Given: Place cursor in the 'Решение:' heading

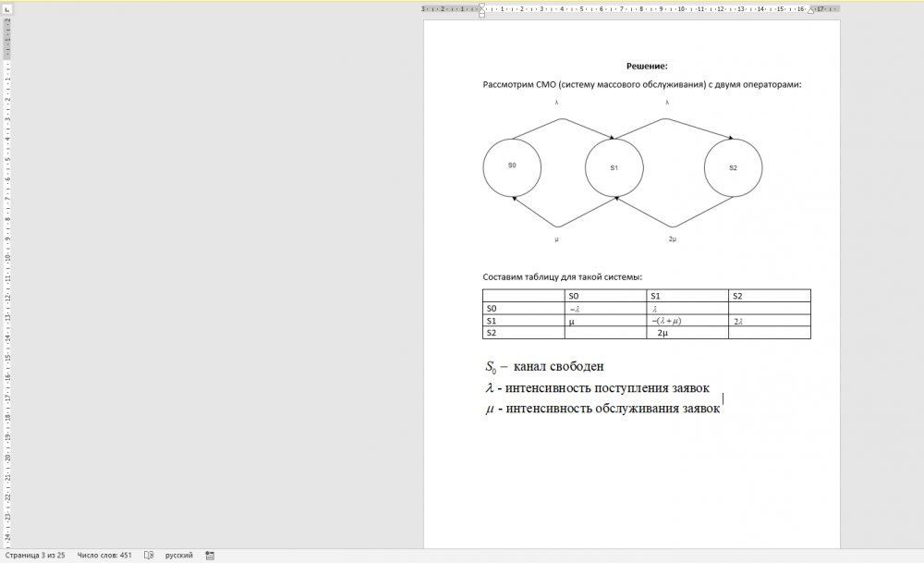Looking at the screenshot, I should coord(647,66).
